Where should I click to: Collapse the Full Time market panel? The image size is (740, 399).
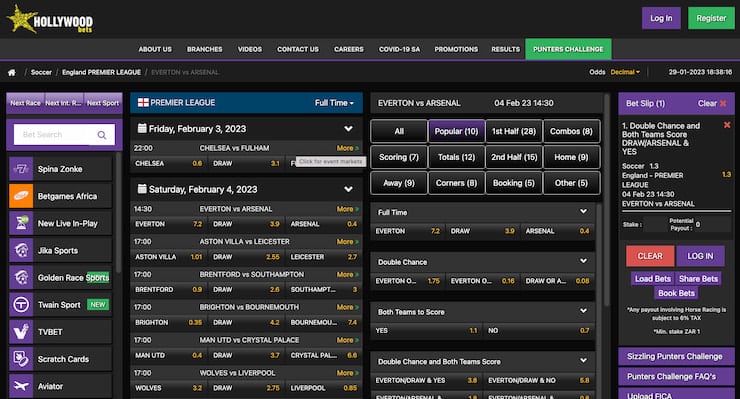[583, 212]
